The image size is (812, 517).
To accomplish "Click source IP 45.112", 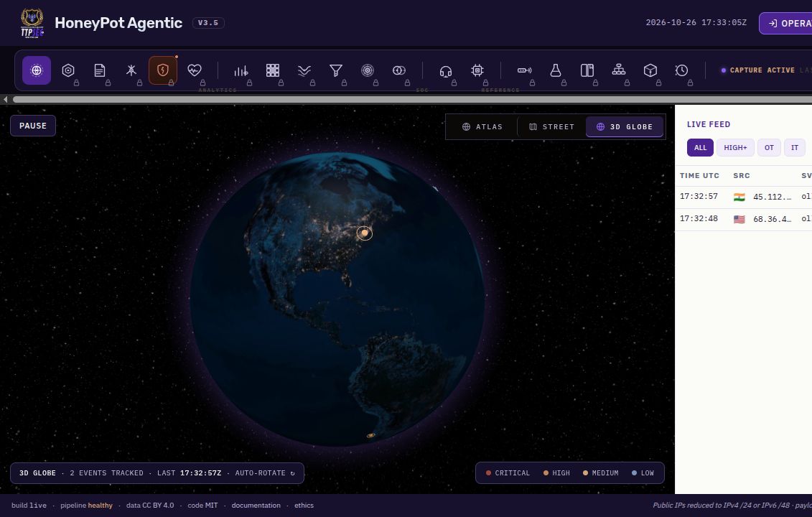I will 772,197.
